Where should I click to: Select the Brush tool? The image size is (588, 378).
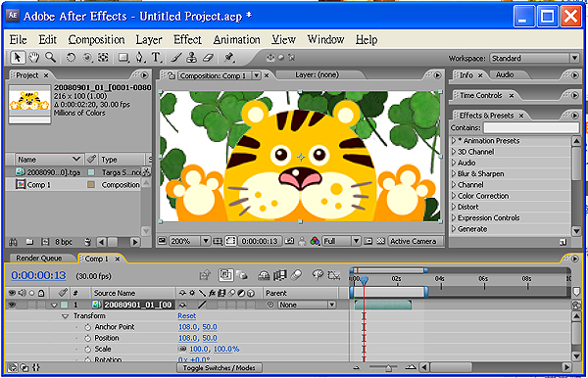pos(176,58)
